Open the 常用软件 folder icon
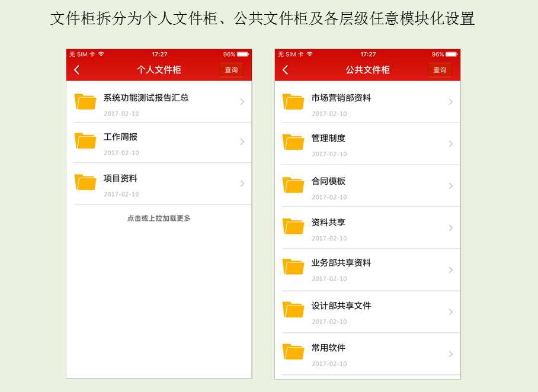This screenshot has width=538, height=392. (293, 352)
